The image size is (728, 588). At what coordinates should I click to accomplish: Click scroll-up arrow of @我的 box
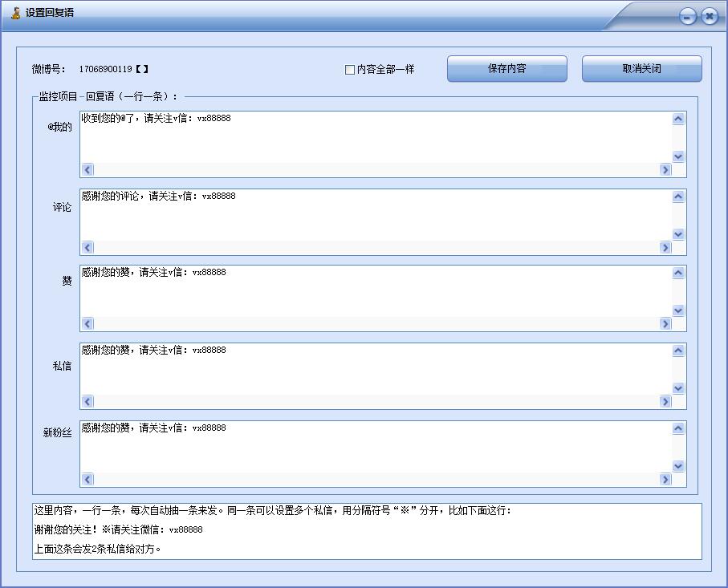[x=678, y=119]
